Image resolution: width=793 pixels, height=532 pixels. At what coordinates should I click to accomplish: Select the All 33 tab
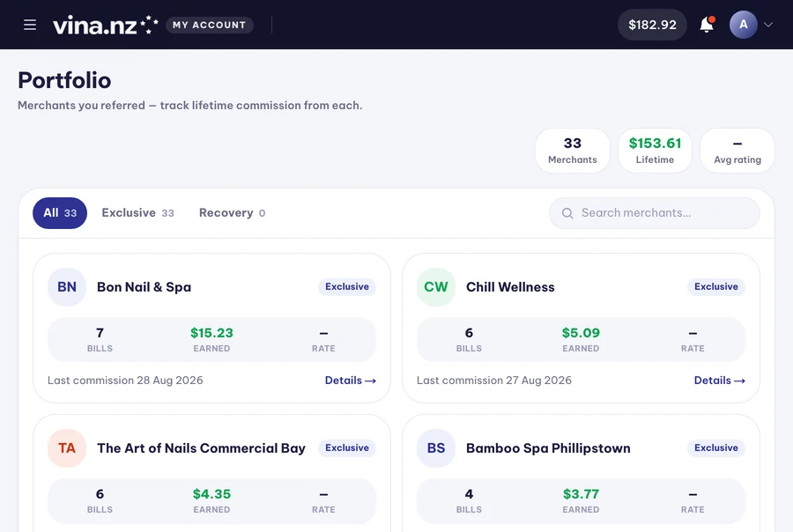point(60,213)
